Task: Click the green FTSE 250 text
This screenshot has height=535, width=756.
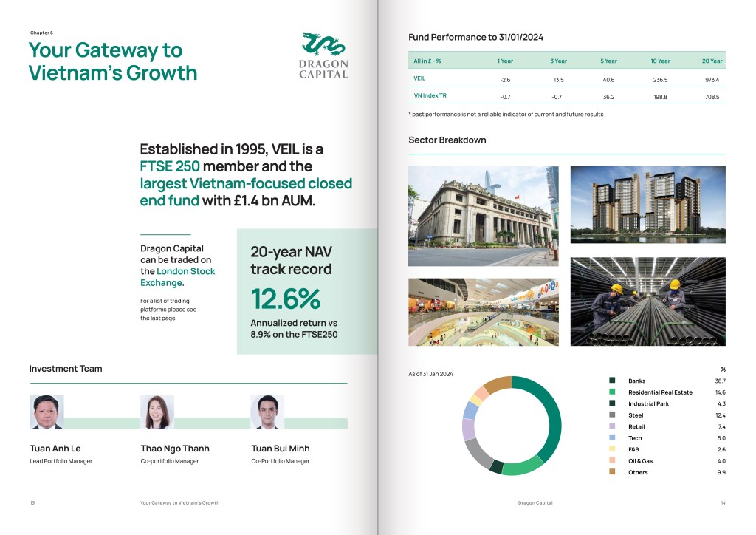Action: 169,166
